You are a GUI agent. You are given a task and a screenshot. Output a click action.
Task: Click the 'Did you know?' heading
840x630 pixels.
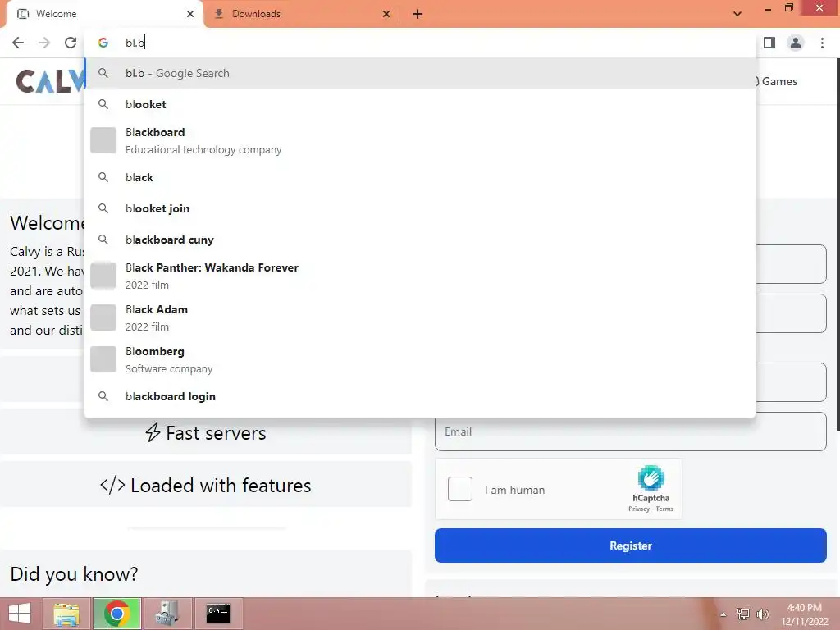point(74,574)
